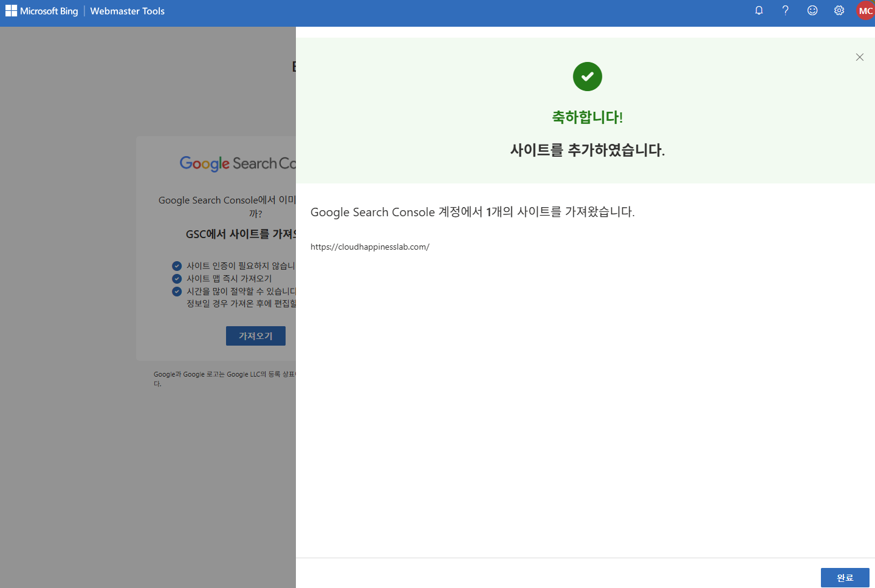Click the Webmaster Tools title
The image size is (875, 588).
pyautogui.click(x=128, y=11)
